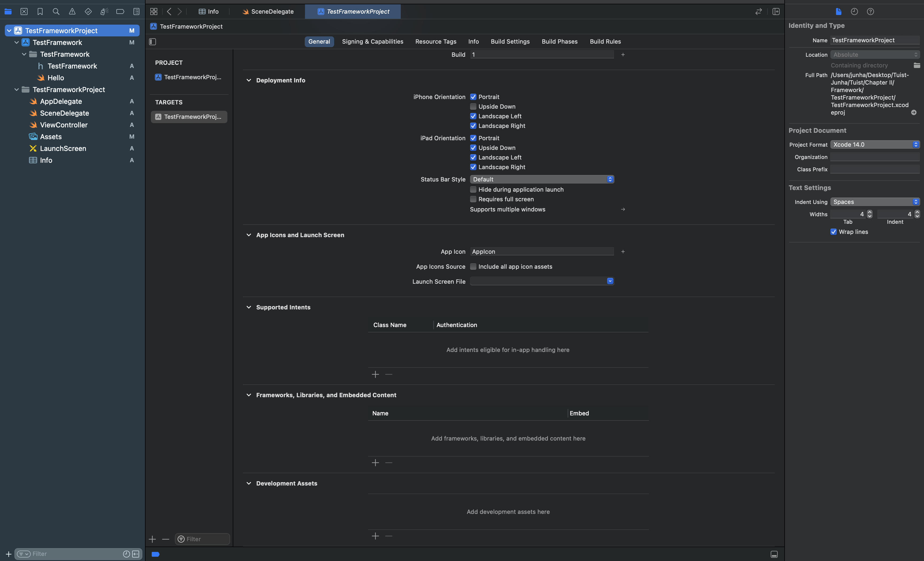Open Supports multiple windows arrow
The height and width of the screenshot is (561, 924).
(x=623, y=209)
